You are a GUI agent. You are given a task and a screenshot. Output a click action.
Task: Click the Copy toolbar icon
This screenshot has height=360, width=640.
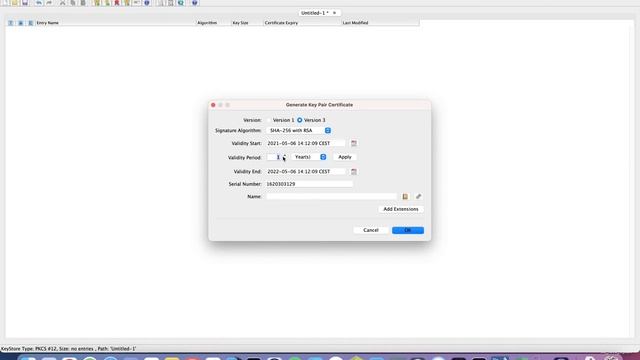(73, 2)
